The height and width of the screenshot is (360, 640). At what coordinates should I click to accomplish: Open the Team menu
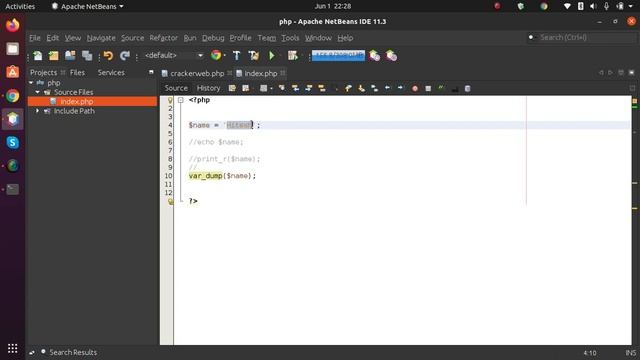267,38
